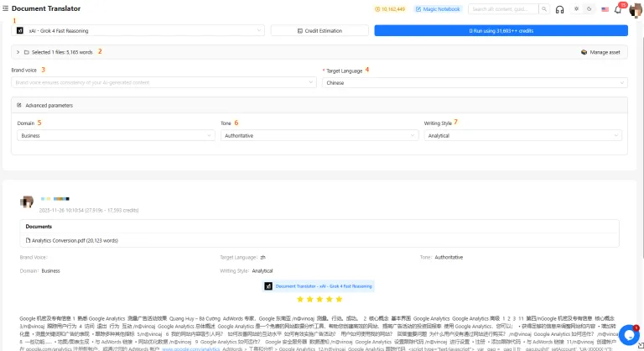The height and width of the screenshot is (351, 644).
Task: Expand the Selected 1 files row
Action: [x=18, y=52]
